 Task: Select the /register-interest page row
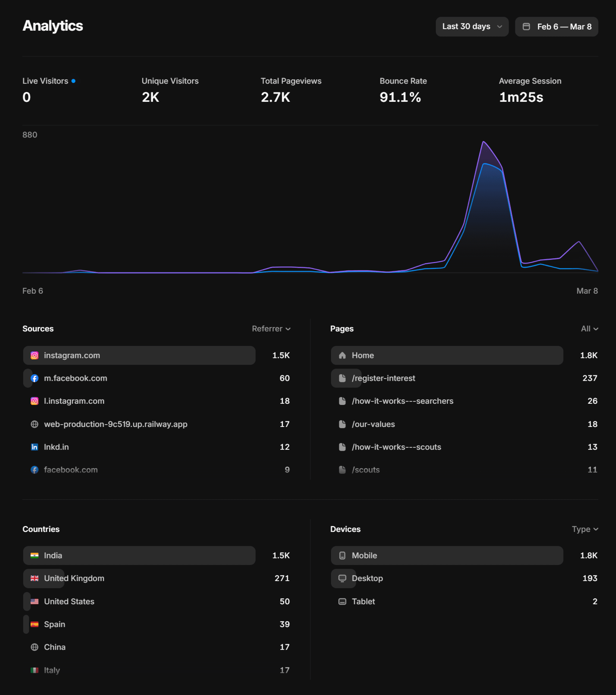click(x=383, y=378)
